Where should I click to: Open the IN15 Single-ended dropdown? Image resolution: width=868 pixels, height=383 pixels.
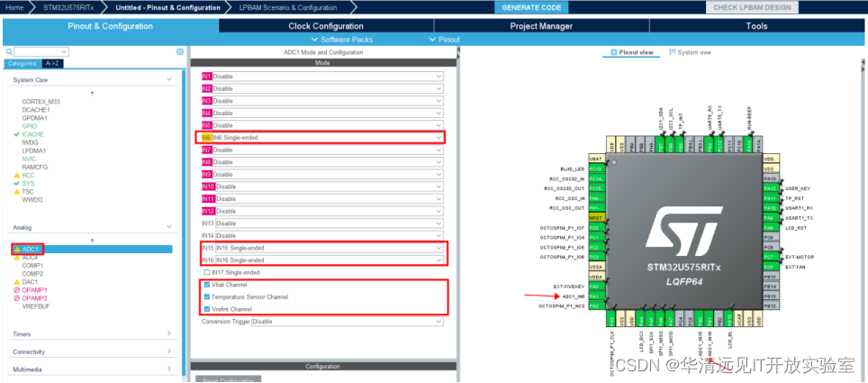coord(330,248)
